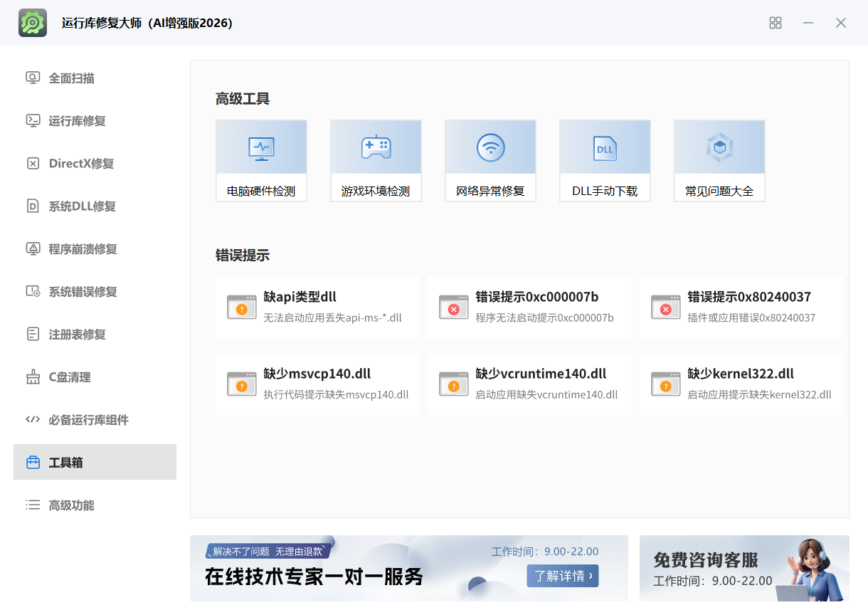Open the 电脑硬件检测 hardware detection tool icon
This screenshot has width=868, height=615.
[261, 148]
